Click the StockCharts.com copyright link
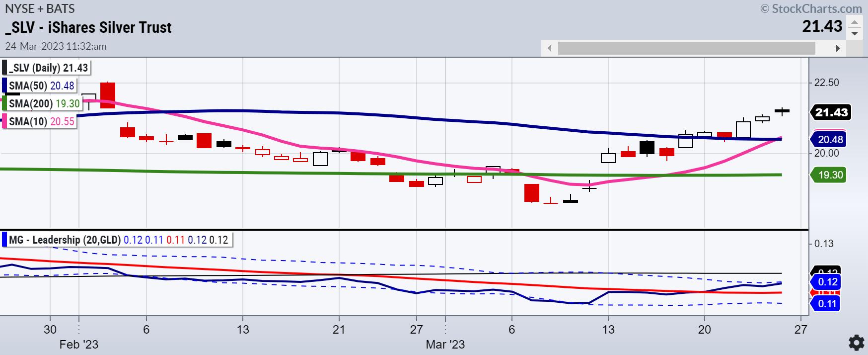868x355 pixels. (x=811, y=8)
